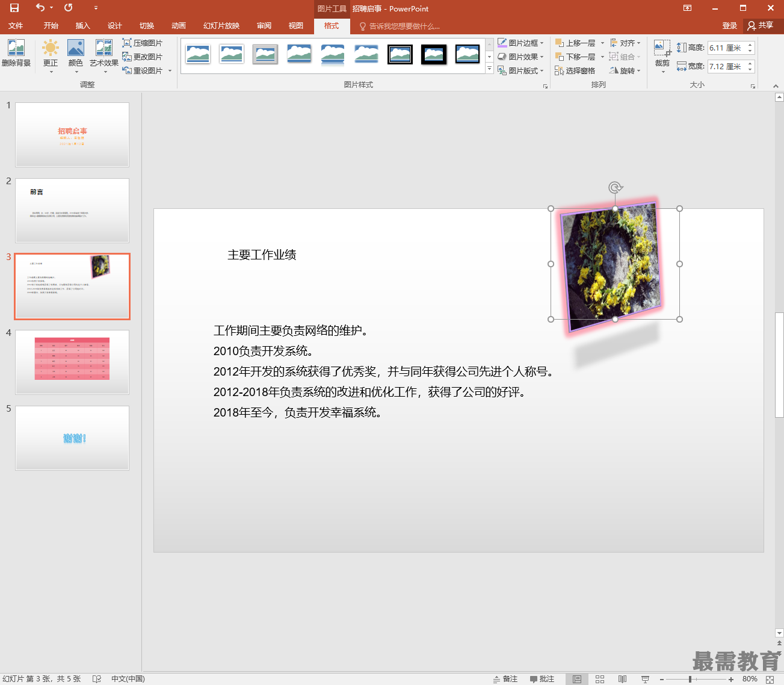Viewport: 784px width, 685px height.
Task: Click the Sign in (登录) button
Action: (x=730, y=26)
